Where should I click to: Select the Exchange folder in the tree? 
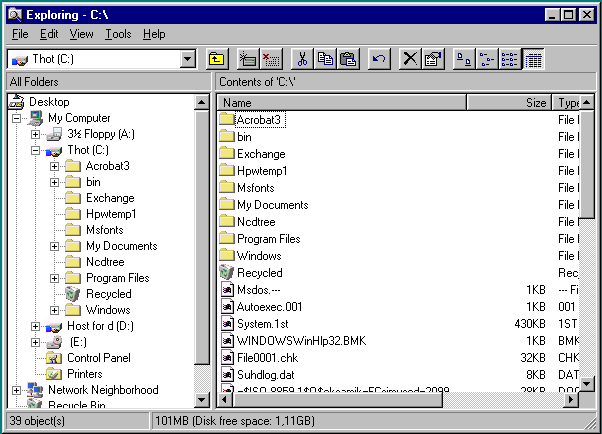coord(110,198)
